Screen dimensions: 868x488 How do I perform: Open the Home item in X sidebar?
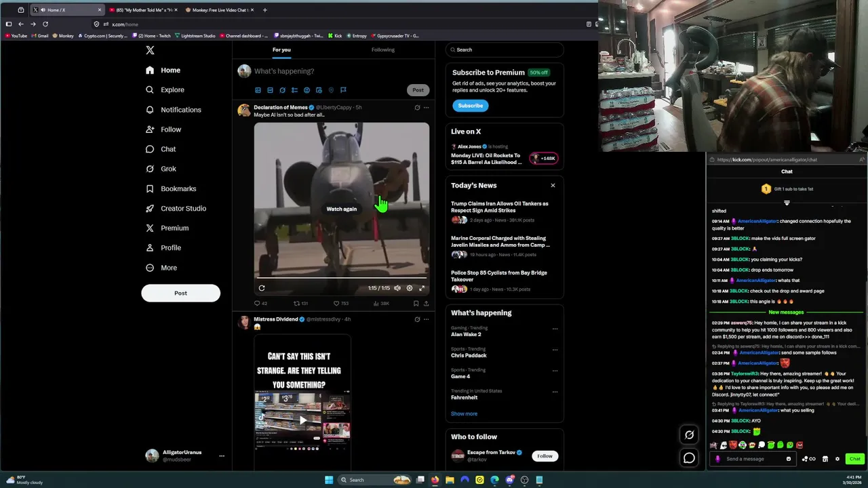tap(163, 70)
